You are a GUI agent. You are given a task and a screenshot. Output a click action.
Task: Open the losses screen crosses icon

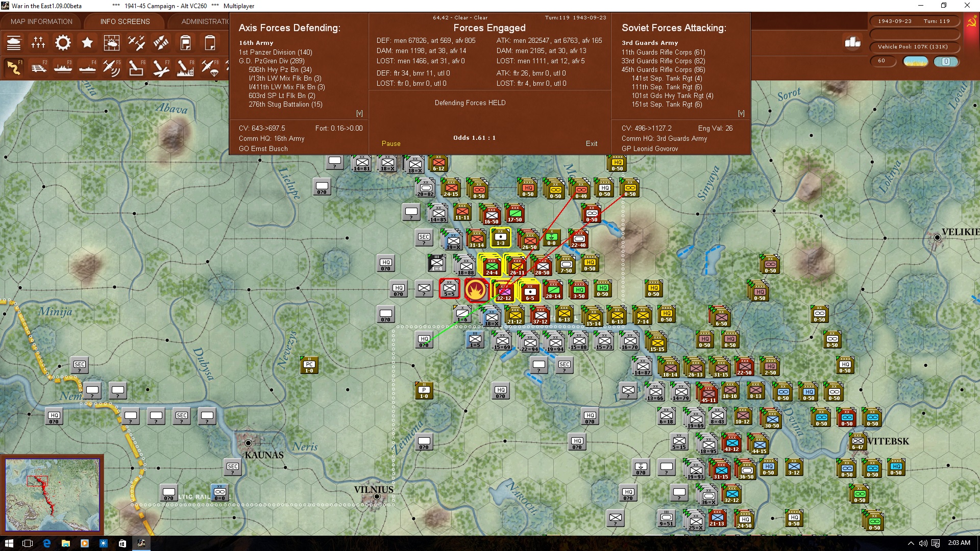tap(38, 43)
